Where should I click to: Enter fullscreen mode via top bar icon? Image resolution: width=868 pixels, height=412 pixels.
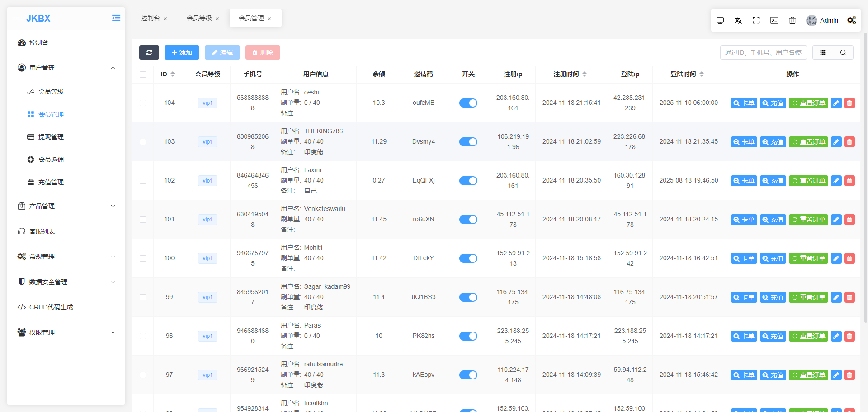click(756, 20)
